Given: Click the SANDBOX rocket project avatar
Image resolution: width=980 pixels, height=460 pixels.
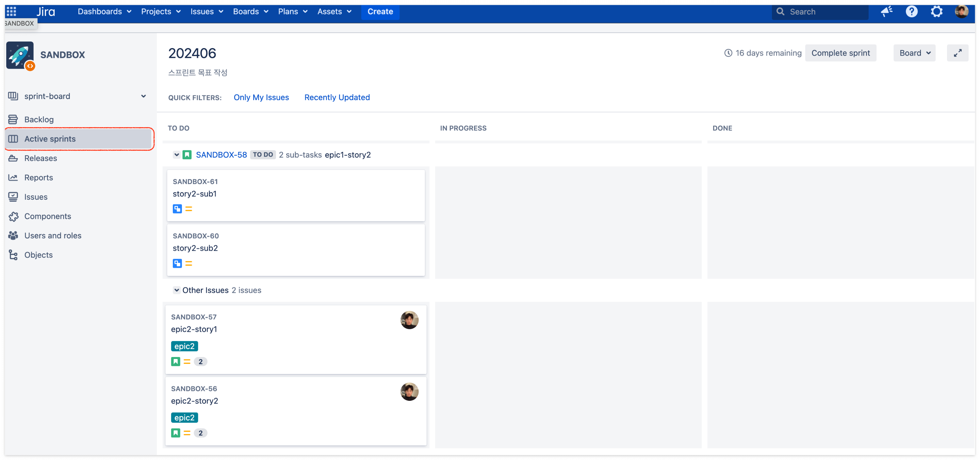Looking at the screenshot, I should pos(20,55).
